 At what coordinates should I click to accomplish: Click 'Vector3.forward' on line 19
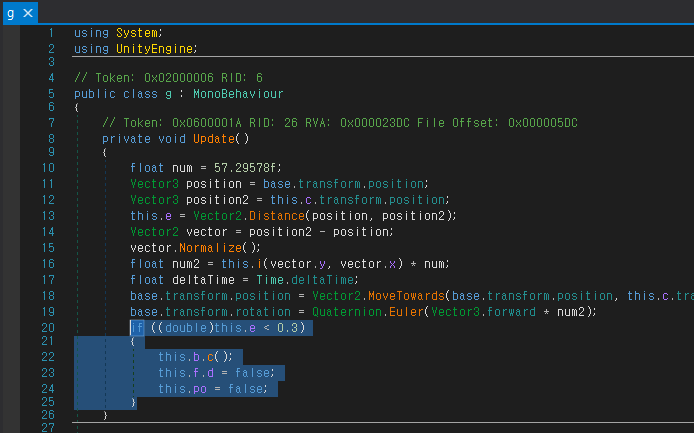[x=483, y=312]
